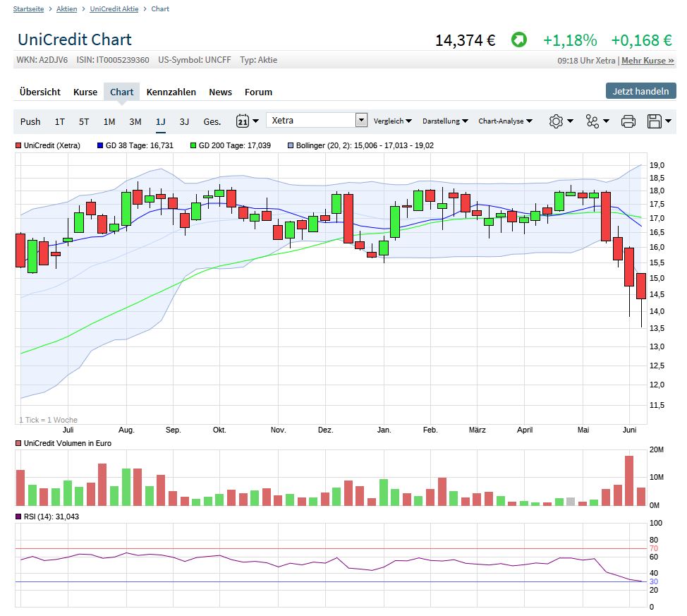Enable Push live updates mode

[30, 121]
